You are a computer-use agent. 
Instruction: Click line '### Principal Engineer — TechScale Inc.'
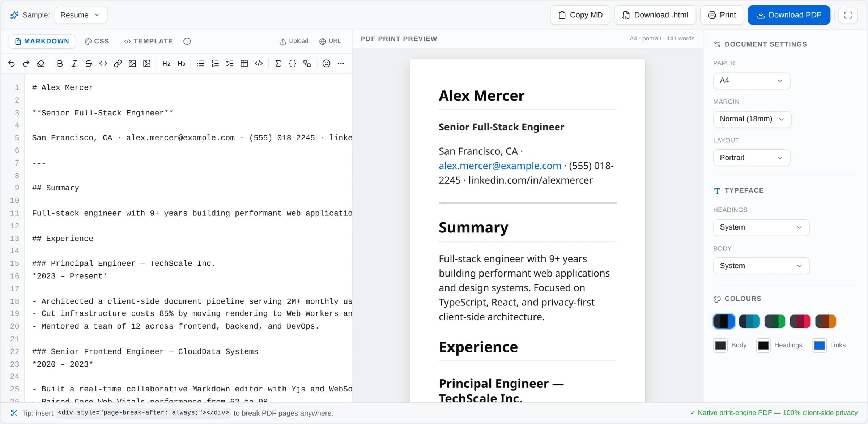click(x=124, y=264)
